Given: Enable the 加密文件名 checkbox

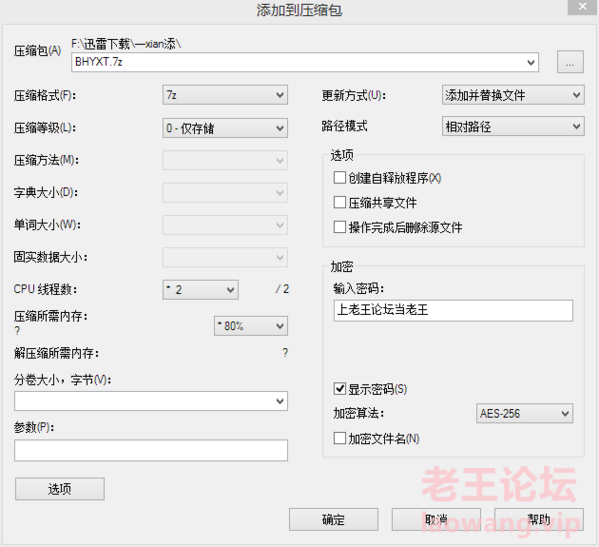Looking at the screenshot, I should point(340,438).
